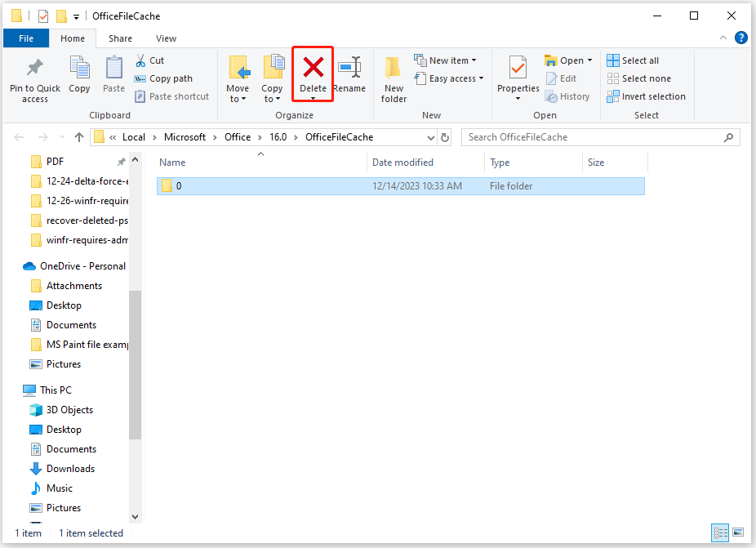
Task: Switch to the Share tab
Action: [120, 38]
